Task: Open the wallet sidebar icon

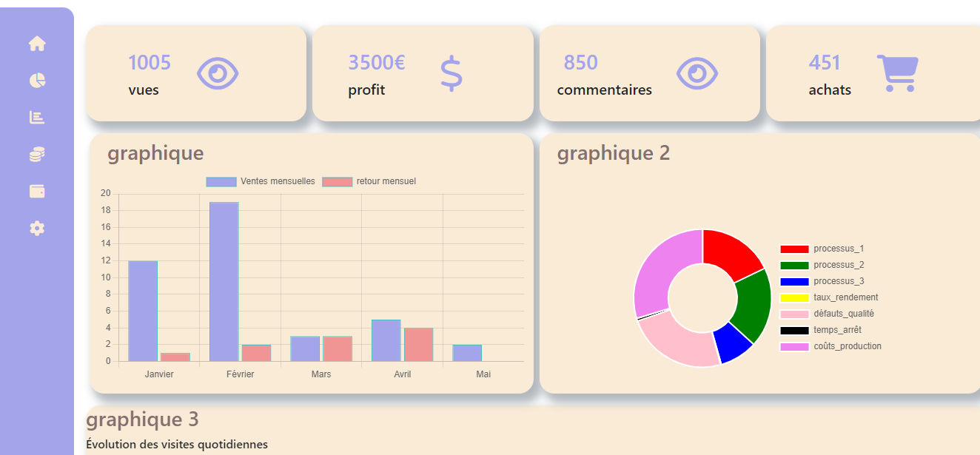Action: (37, 191)
